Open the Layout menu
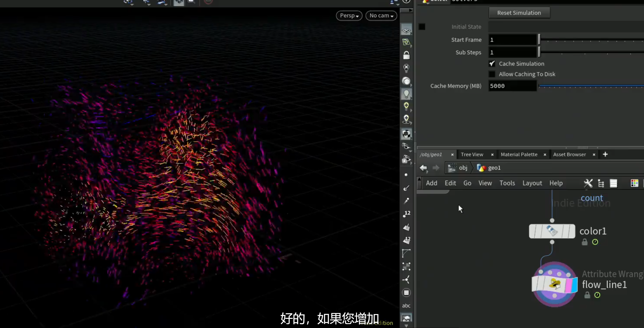The height and width of the screenshot is (328, 644). (532, 183)
